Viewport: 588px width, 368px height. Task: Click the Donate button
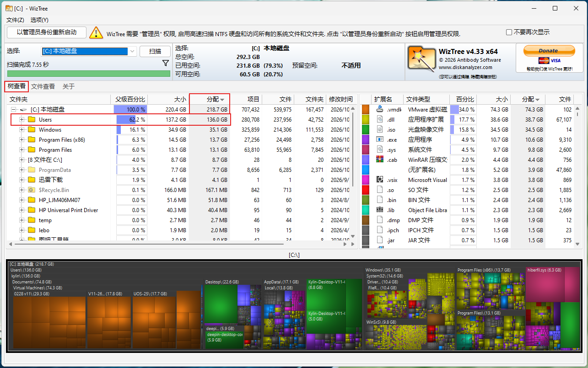(549, 50)
